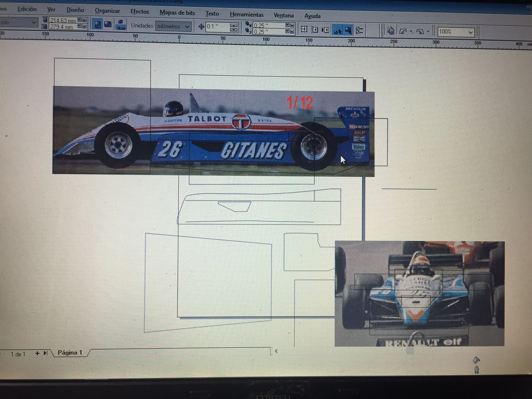Viewport: 532px width, 399px height.
Task: Click the page height field 279.4 mm
Action: (x=63, y=26)
